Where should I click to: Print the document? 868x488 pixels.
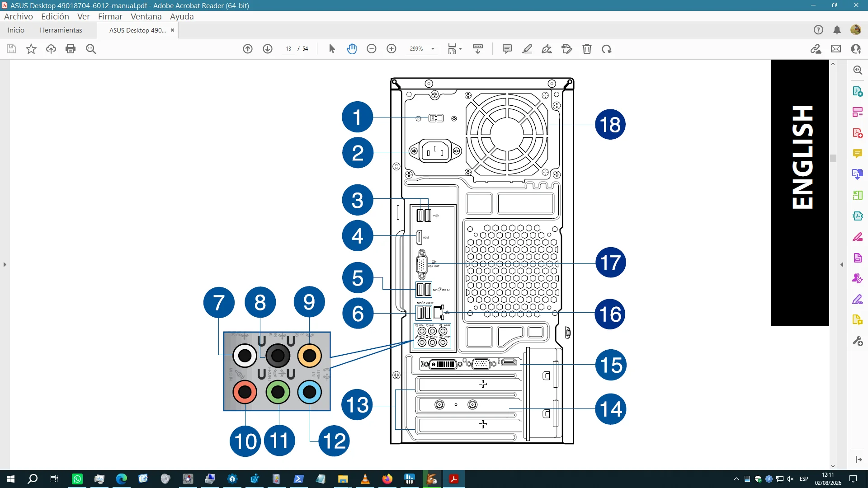[x=71, y=49]
